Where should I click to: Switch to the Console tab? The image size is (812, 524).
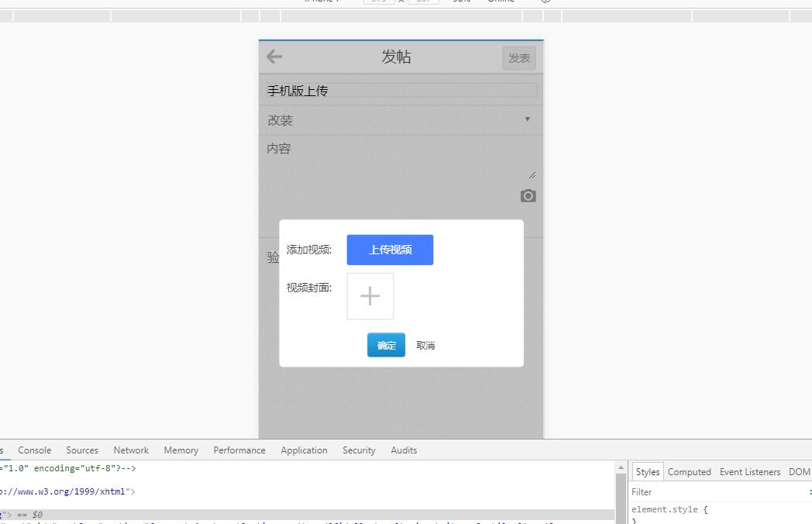(x=35, y=450)
